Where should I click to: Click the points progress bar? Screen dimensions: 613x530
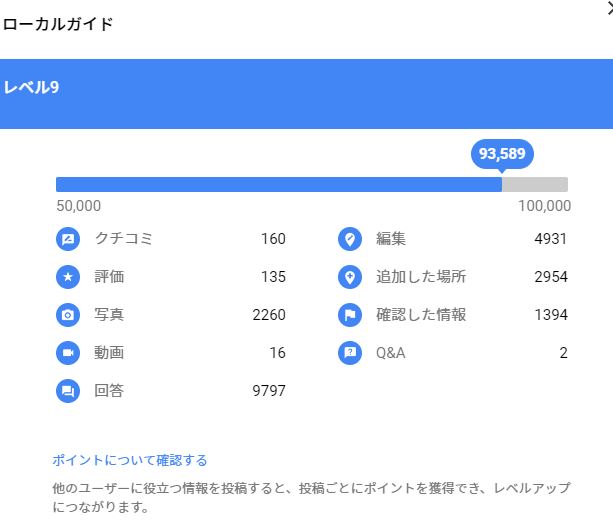[311, 184]
